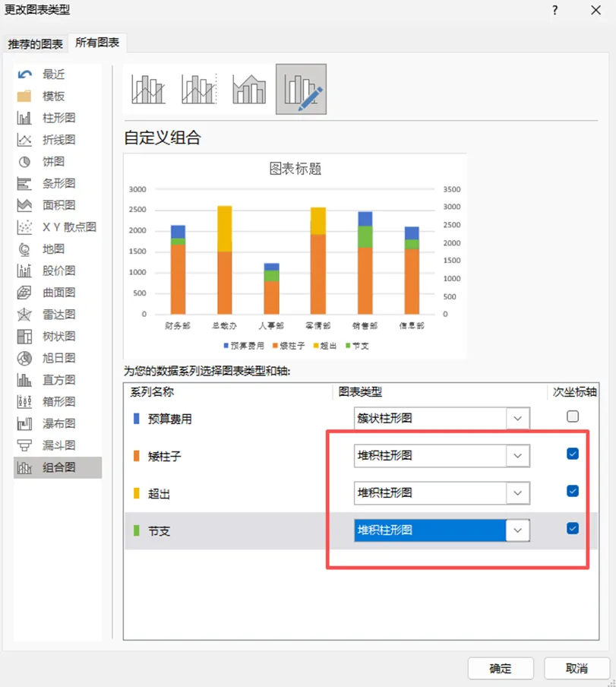
Task: Uncheck secondary axis for 节支 series
Action: tap(573, 528)
